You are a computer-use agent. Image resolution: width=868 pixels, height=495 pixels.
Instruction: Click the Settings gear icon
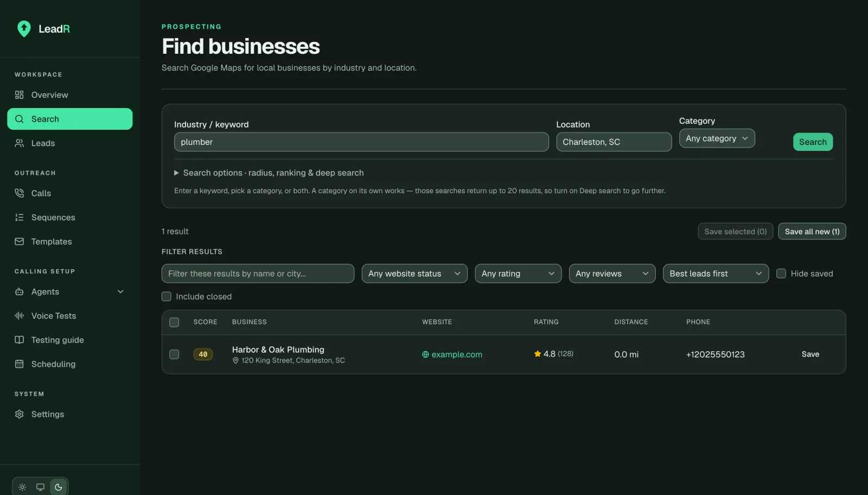tap(20, 414)
